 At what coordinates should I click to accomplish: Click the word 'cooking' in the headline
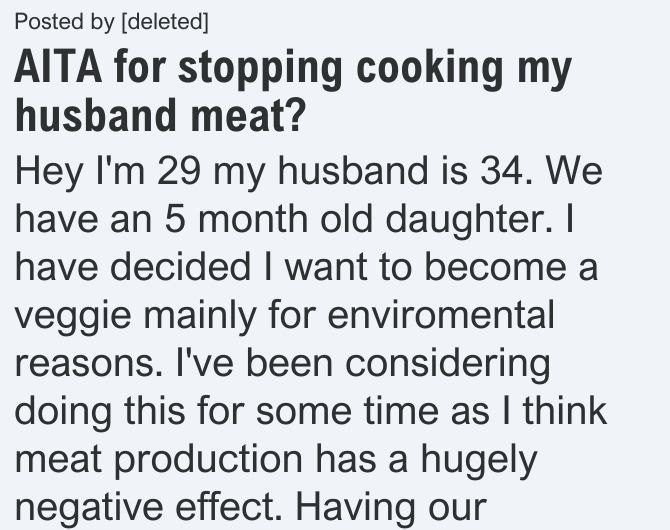click(x=429, y=69)
